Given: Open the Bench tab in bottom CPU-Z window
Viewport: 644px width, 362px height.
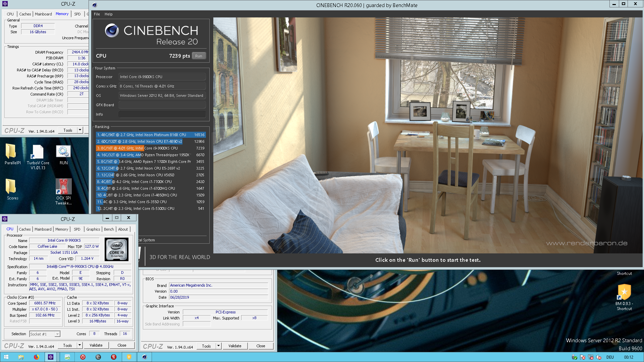Looking at the screenshot, I should click(109, 229).
